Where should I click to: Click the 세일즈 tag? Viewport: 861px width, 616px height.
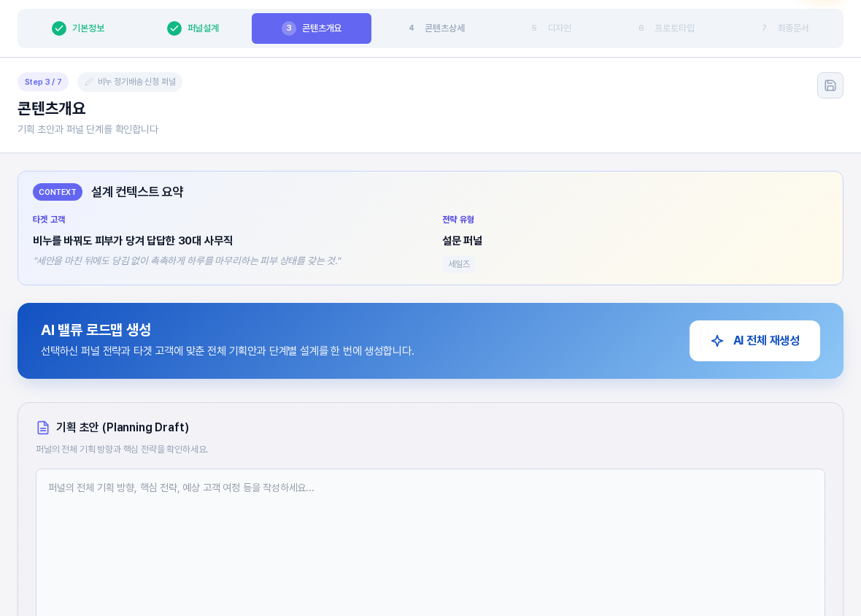point(459,264)
